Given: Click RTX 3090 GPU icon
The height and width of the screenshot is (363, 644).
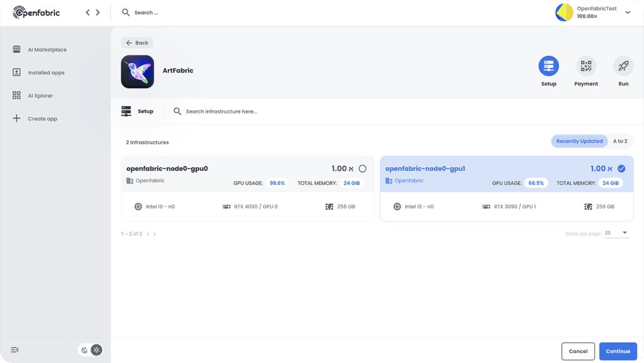Looking at the screenshot, I should click(x=486, y=207).
